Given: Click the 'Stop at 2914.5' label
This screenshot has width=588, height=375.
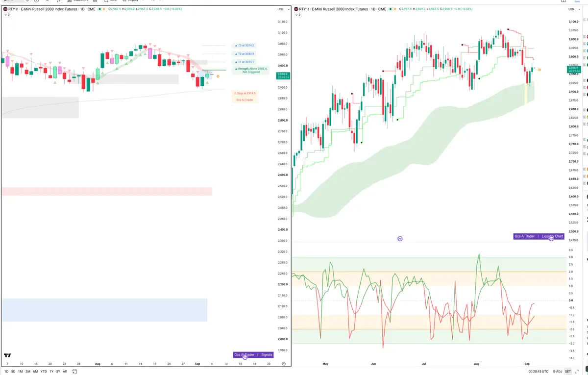Looking at the screenshot, I should pyautogui.click(x=245, y=93).
